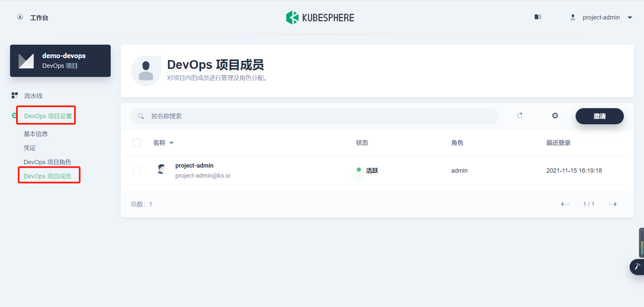Screen dimensions: 644x307
Task: Click the member page avatar icon
Action: point(146,71)
